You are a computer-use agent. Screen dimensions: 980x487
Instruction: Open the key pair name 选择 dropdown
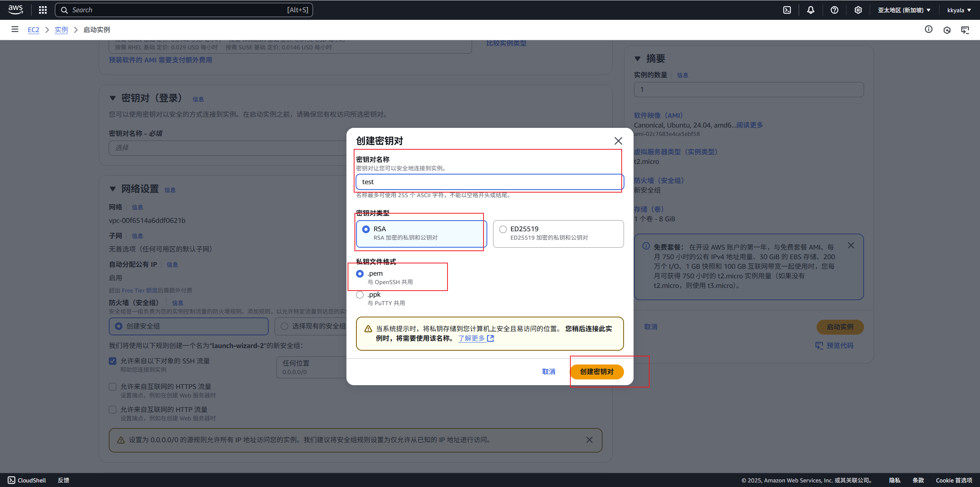click(228, 148)
